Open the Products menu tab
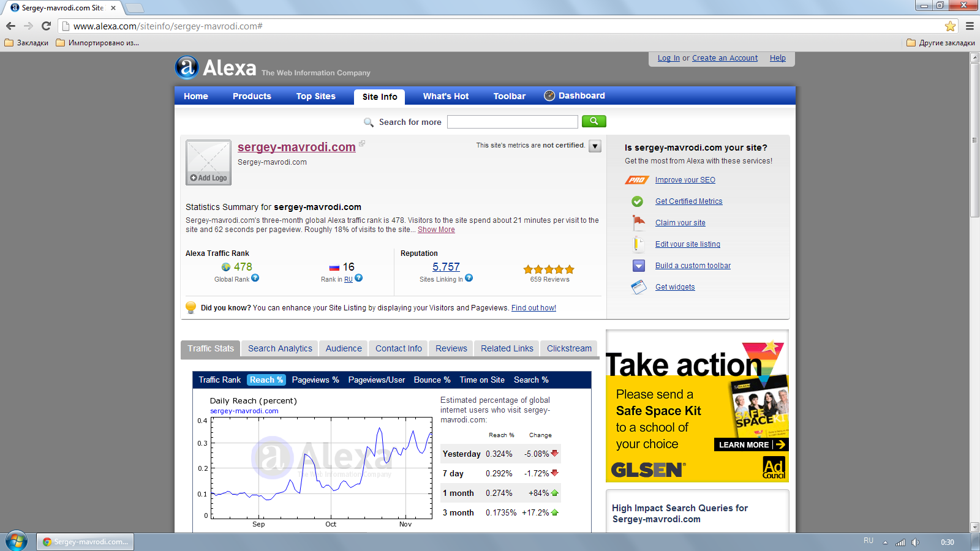The height and width of the screenshot is (551, 980). coord(252,96)
